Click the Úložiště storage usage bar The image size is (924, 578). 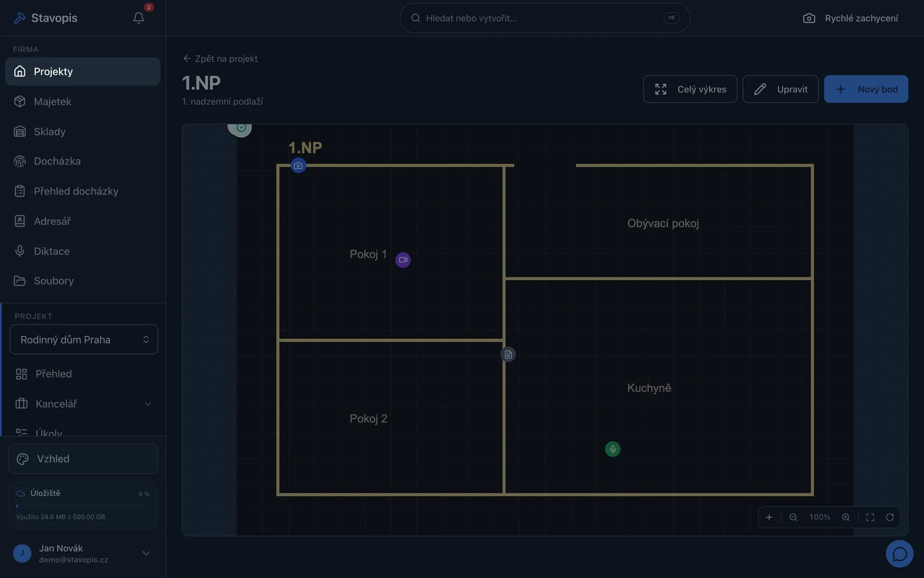coord(83,506)
